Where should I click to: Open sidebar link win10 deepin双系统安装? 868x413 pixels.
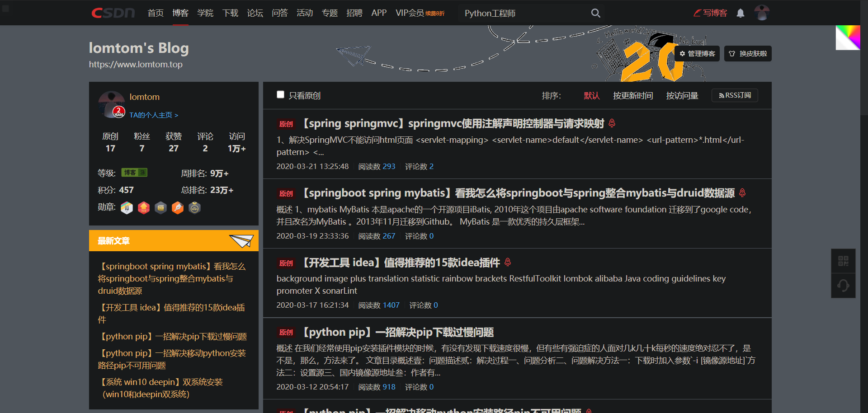160,388
